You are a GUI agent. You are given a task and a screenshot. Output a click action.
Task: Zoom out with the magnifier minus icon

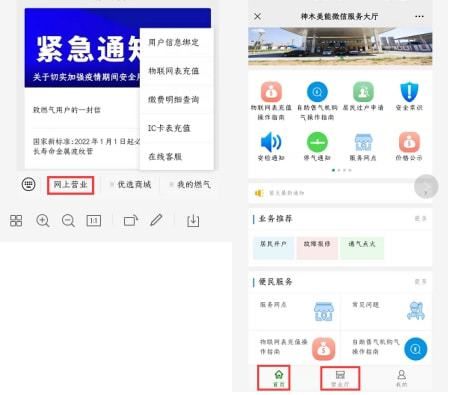tap(68, 221)
